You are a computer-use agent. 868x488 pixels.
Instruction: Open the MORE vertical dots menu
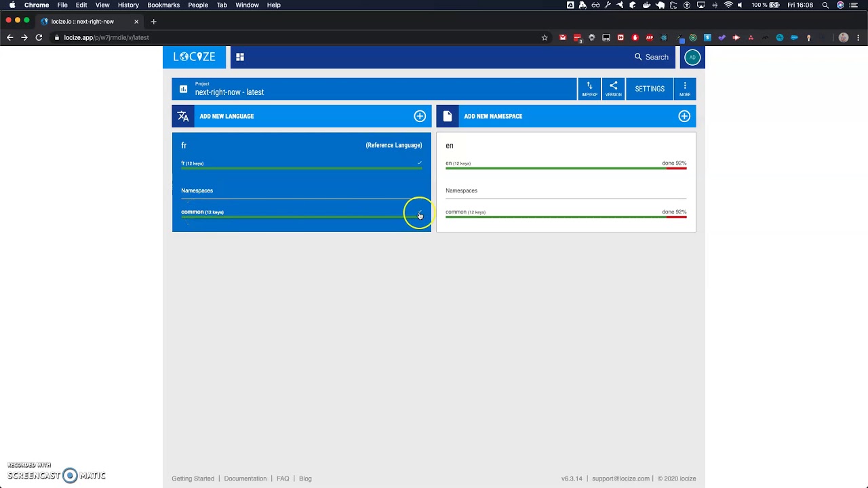(685, 89)
